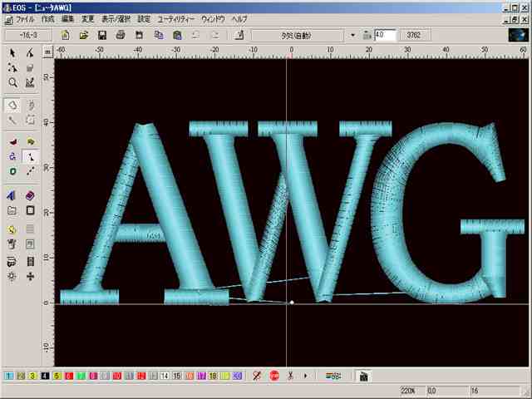Select the purple diamond tool
The width and height of the screenshot is (532, 399).
coord(30,195)
